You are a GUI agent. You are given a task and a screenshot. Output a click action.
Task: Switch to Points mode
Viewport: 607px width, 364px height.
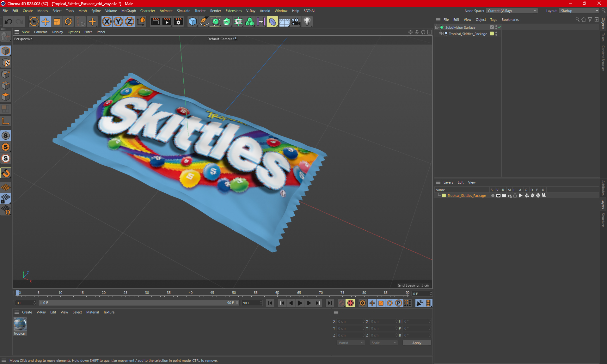pyautogui.click(x=6, y=74)
